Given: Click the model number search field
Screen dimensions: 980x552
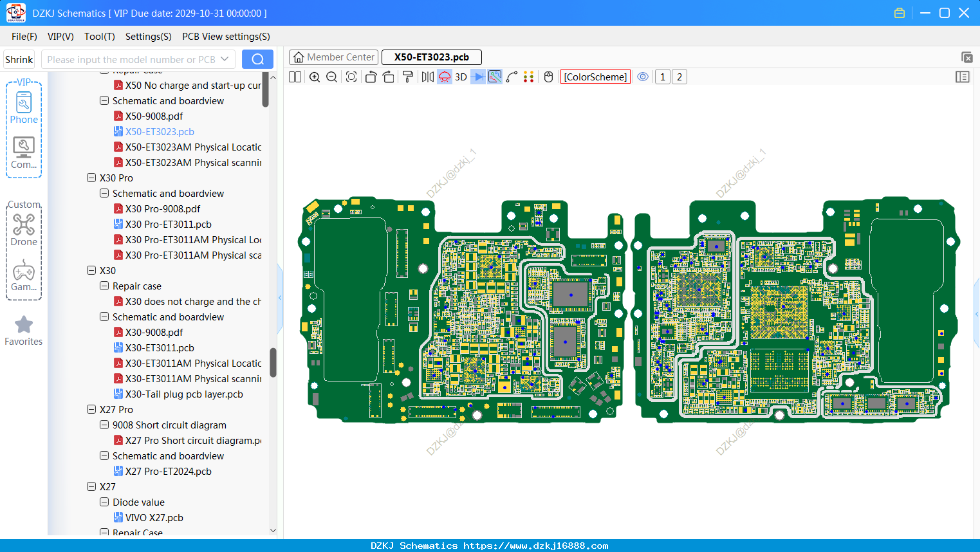Looking at the screenshot, I should [131, 60].
